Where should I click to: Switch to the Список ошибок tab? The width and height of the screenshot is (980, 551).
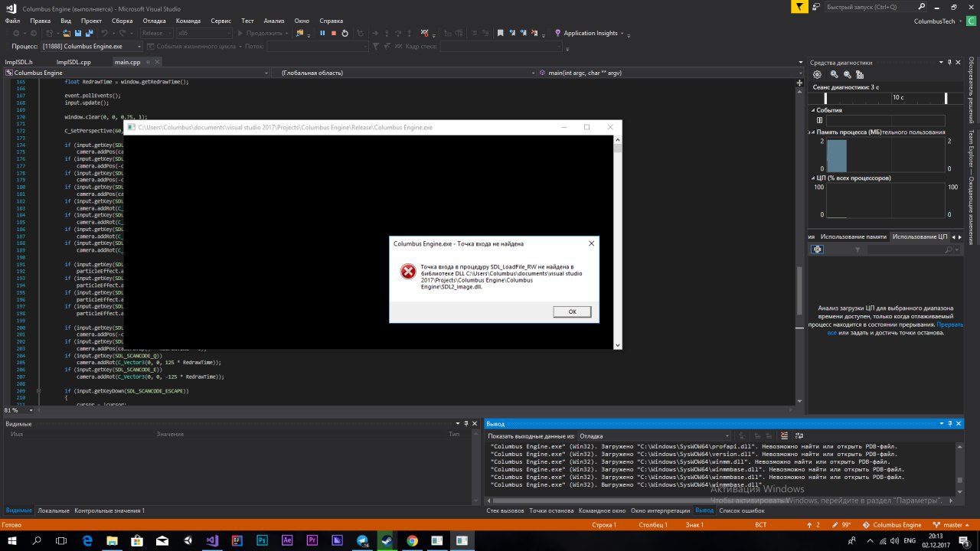coord(741,510)
